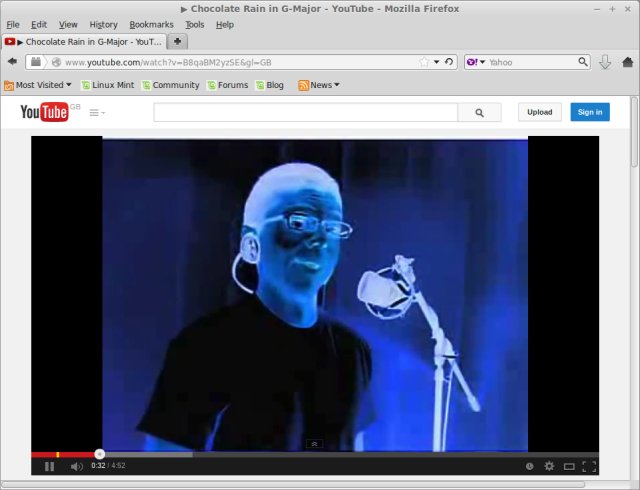Go to YouTube home via logo
Screen dimensions: 640x490
pos(45,112)
